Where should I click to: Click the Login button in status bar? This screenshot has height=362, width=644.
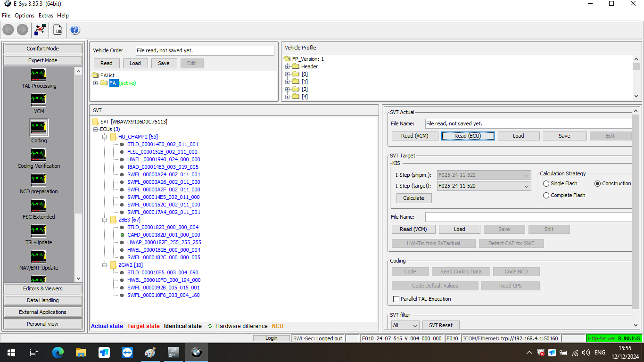pos(271,338)
